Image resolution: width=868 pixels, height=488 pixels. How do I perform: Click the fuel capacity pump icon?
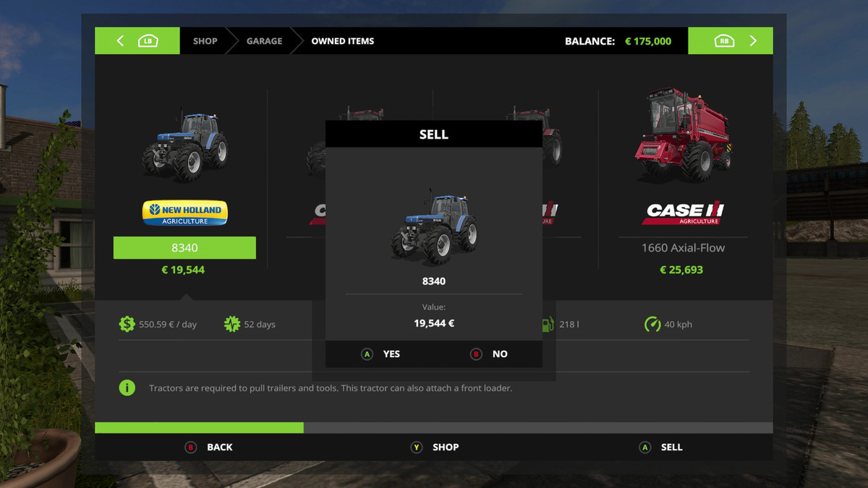pyautogui.click(x=548, y=324)
